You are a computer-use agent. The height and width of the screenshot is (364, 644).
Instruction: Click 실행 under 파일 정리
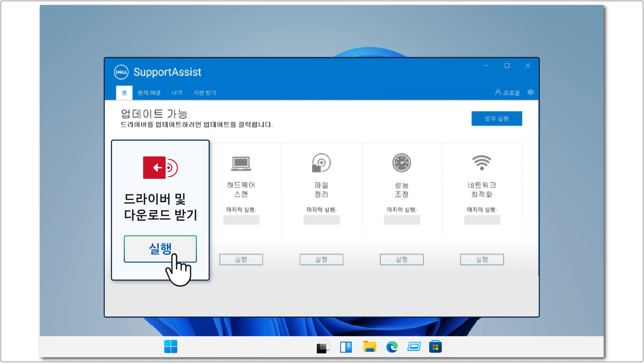[x=321, y=259]
